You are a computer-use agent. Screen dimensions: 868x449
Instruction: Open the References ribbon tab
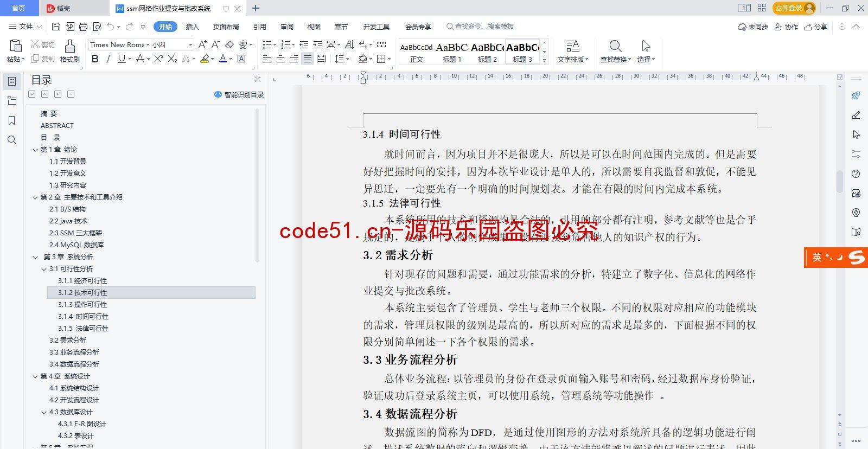point(260,27)
